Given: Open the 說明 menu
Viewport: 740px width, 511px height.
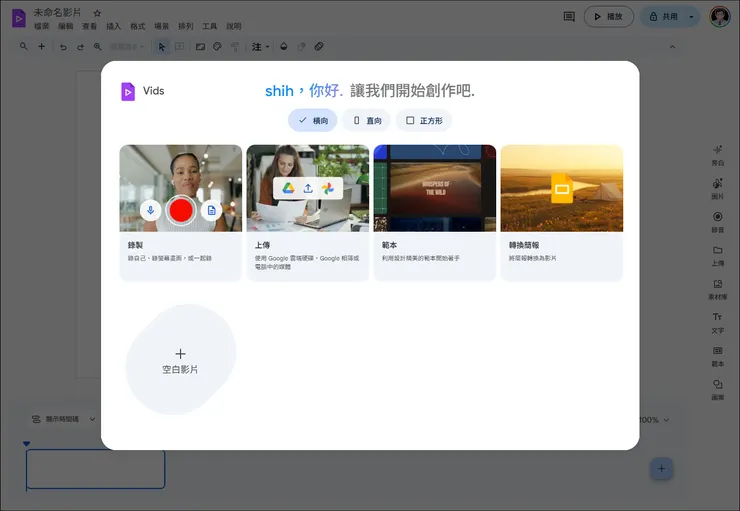Looking at the screenshot, I should pos(234,26).
